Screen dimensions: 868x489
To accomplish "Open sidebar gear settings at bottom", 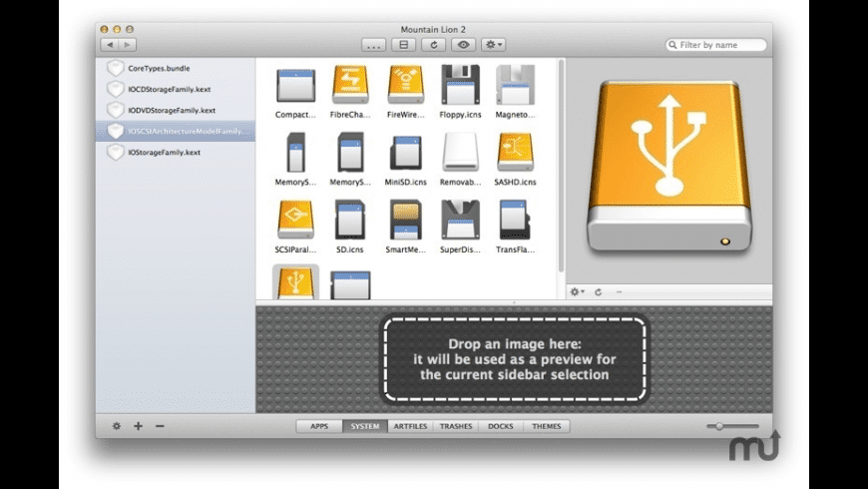I will (x=117, y=426).
